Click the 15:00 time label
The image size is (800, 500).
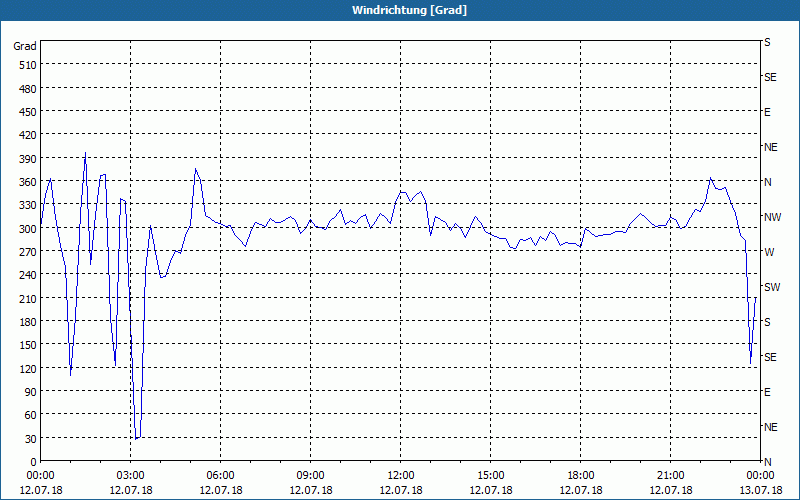(x=491, y=476)
